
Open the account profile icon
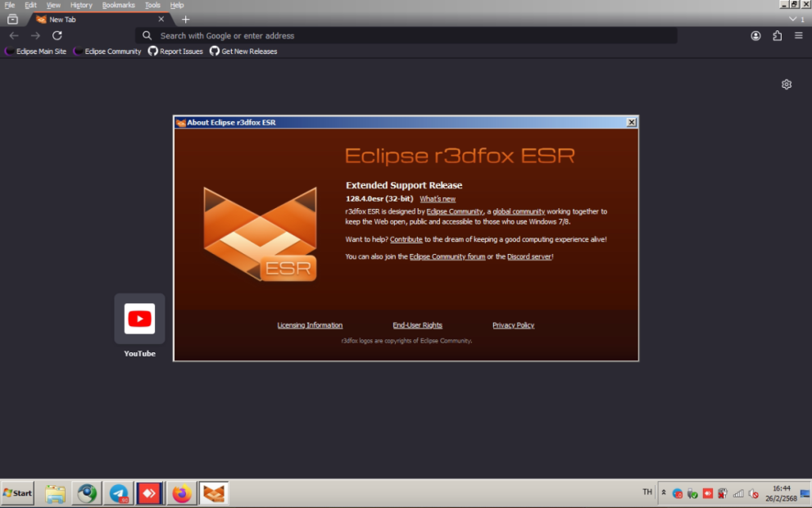click(x=755, y=36)
